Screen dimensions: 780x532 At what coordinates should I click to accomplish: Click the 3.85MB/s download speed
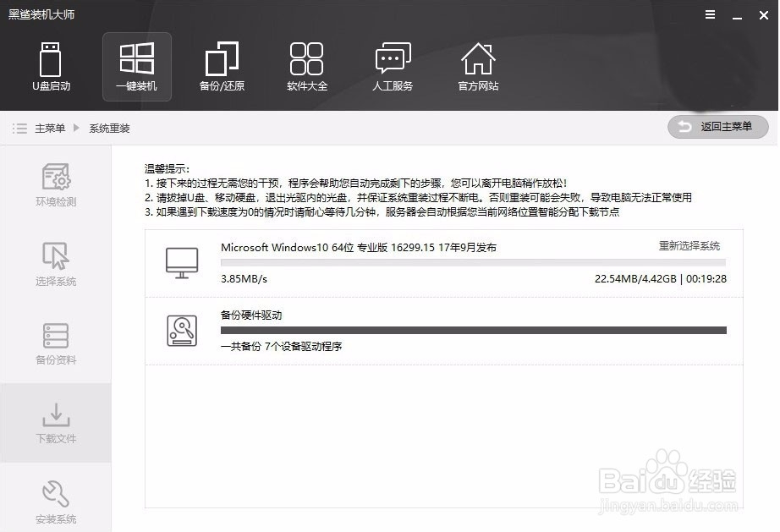pyautogui.click(x=244, y=279)
